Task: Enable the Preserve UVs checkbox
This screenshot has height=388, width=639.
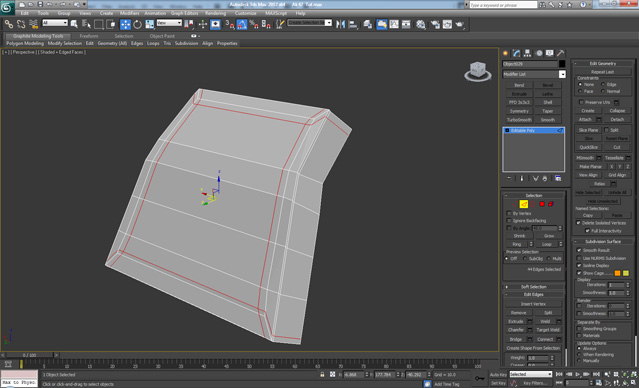Action: (x=581, y=102)
